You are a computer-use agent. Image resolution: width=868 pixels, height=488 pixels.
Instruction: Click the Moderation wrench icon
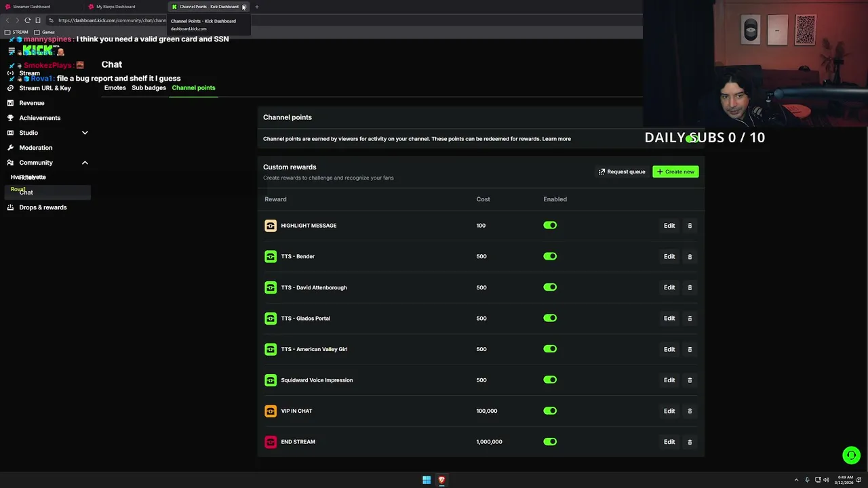point(10,148)
